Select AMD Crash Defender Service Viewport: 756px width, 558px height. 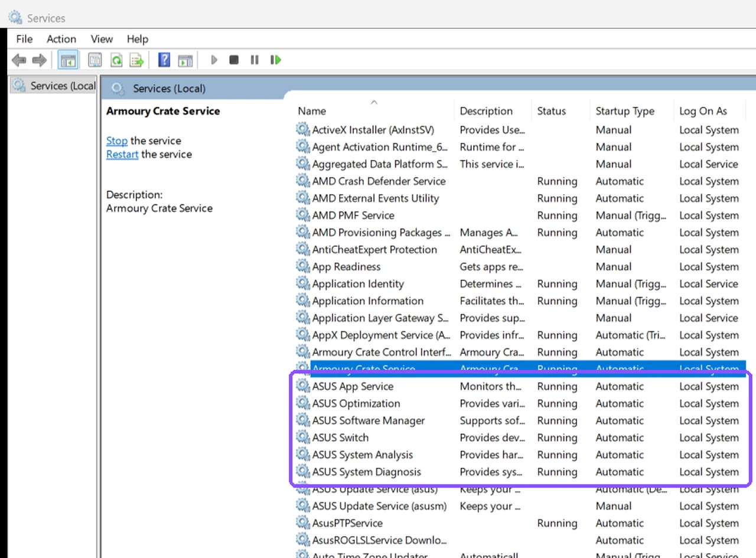click(521, 181)
